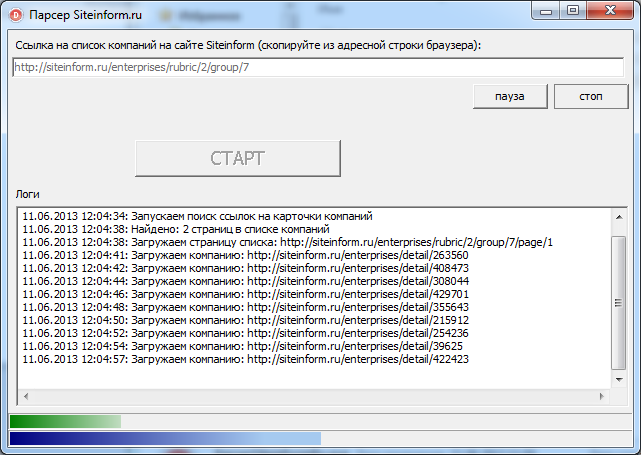641x455 pixels.
Task: Select log entry for detail/422423
Action: click(x=245, y=359)
